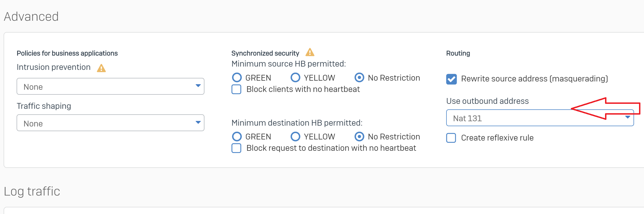The width and height of the screenshot is (644, 214).
Task: Click the Synchronized security warning icon
Action: tap(310, 52)
